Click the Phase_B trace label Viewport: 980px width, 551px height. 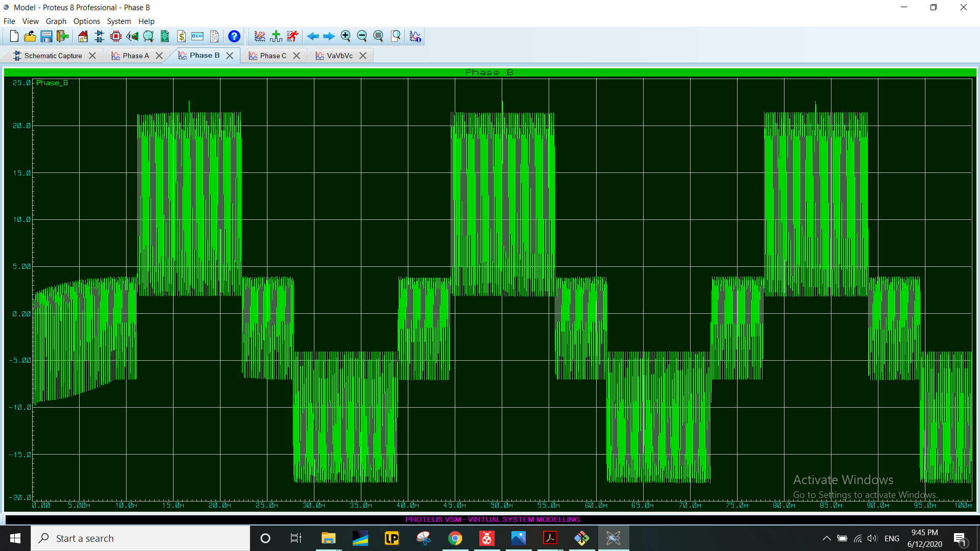52,83
